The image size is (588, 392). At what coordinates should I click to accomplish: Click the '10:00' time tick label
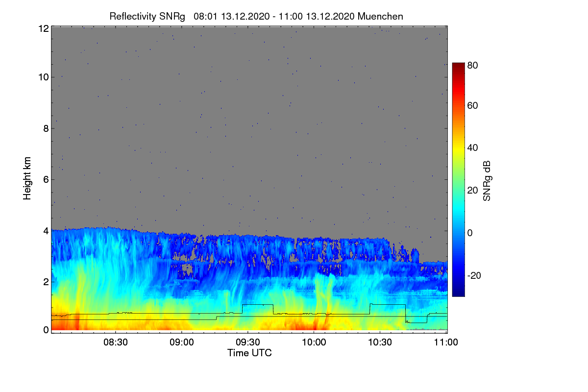click(314, 342)
